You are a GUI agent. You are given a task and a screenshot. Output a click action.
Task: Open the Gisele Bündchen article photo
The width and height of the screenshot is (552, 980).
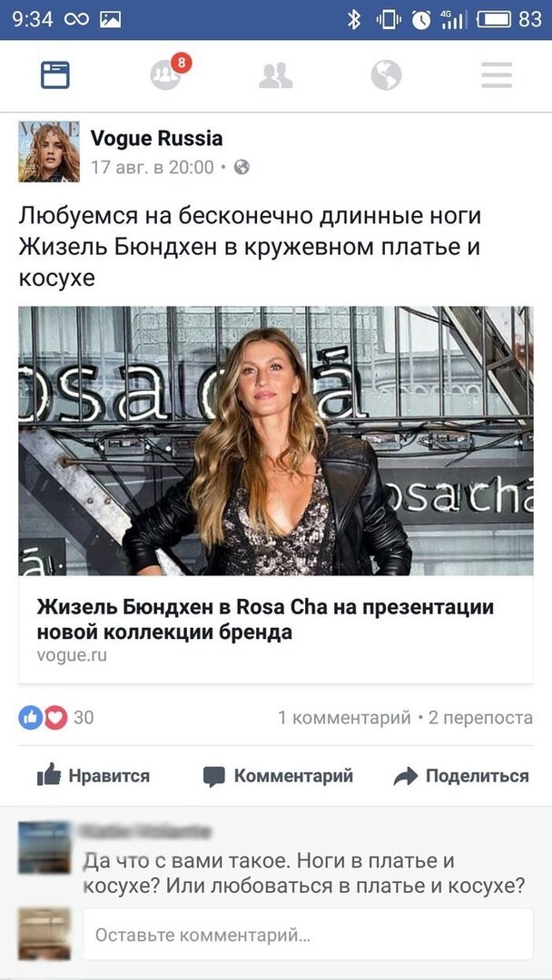click(276, 441)
